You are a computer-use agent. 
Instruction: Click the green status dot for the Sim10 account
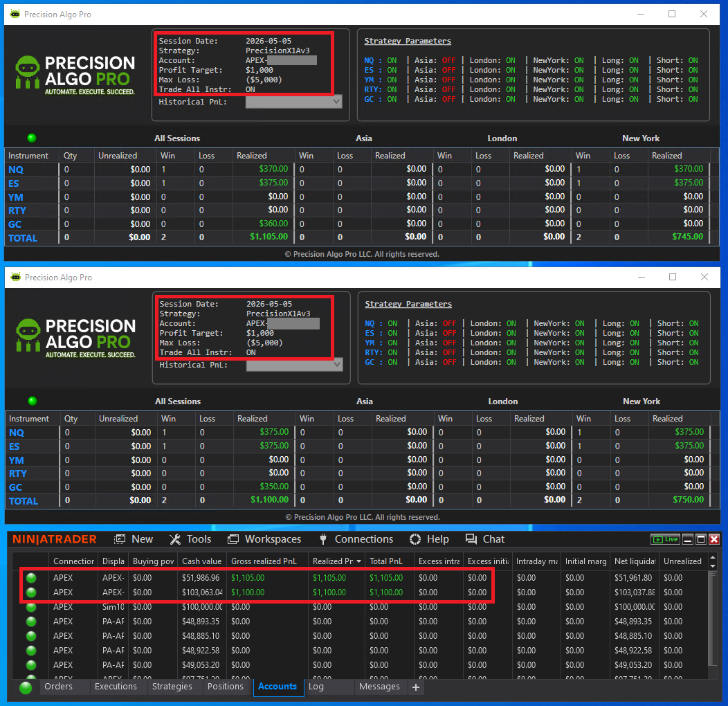[x=31, y=606]
